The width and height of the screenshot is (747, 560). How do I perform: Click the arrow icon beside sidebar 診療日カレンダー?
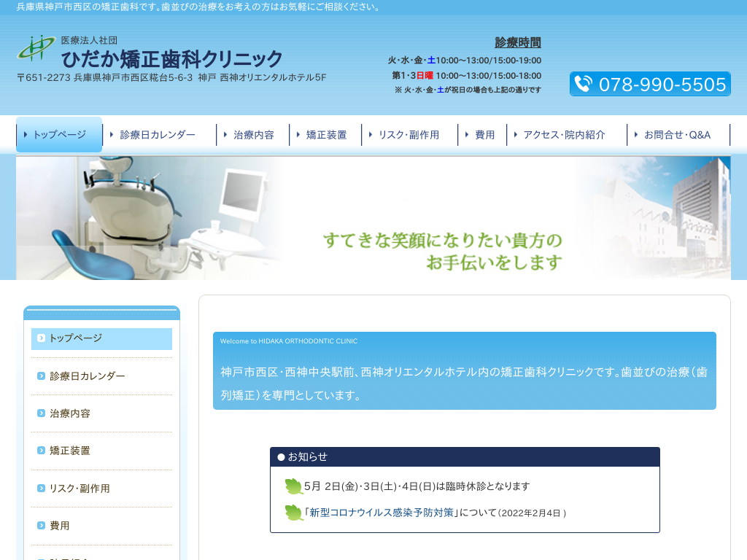point(41,376)
